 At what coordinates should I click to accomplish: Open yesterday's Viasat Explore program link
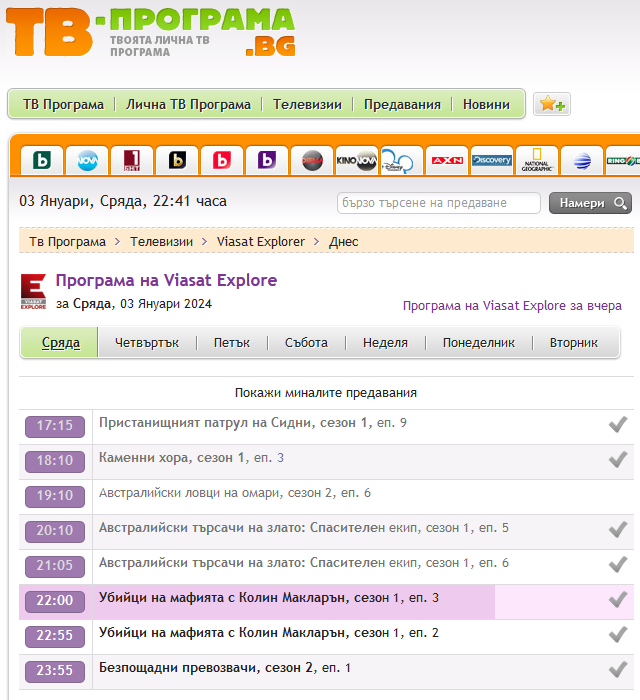click(512, 306)
